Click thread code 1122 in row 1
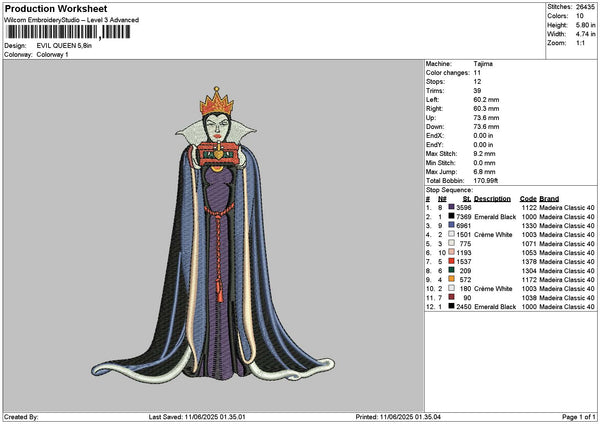This screenshot has height=424, width=600. pyautogui.click(x=529, y=207)
